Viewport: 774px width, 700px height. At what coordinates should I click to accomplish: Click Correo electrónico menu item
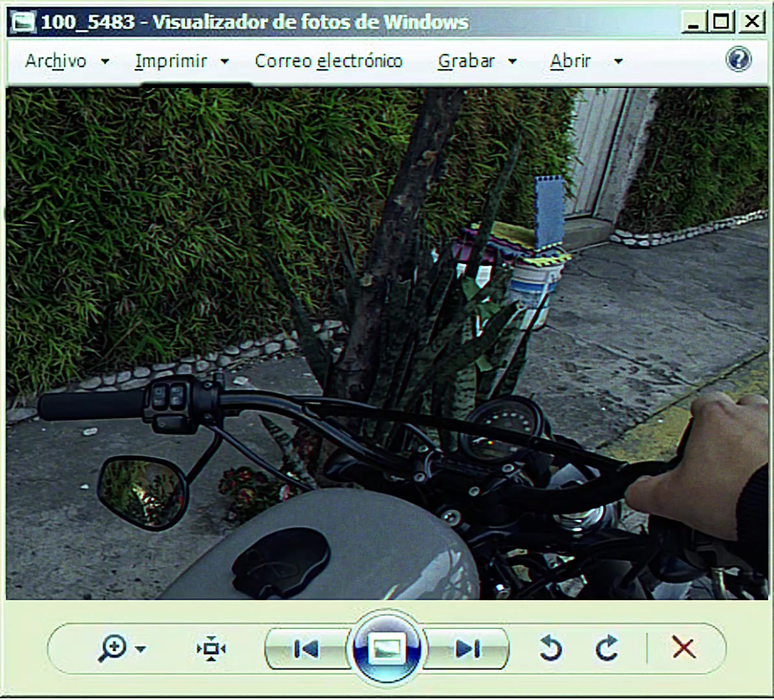pyautogui.click(x=329, y=61)
